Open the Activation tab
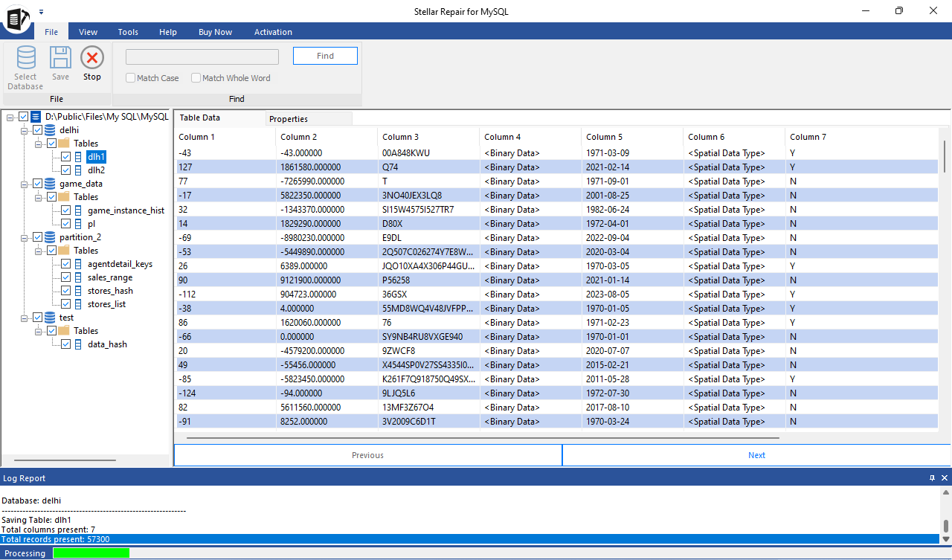The image size is (952, 560). click(x=273, y=32)
